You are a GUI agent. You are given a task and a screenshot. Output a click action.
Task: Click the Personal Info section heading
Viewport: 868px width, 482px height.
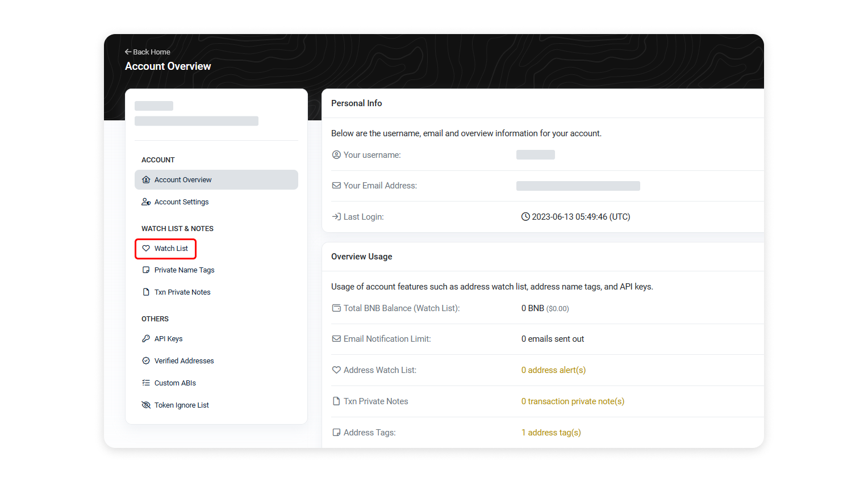point(357,103)
